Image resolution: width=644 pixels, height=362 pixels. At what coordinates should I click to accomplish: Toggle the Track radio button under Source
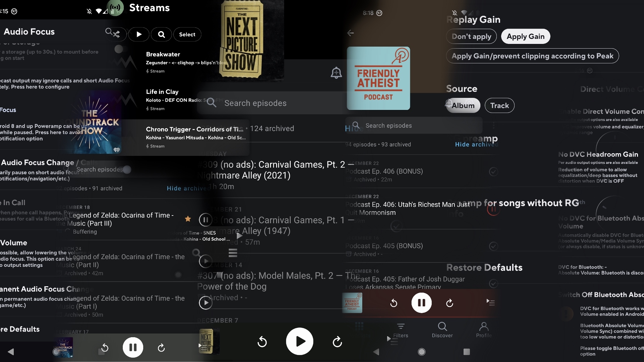[x=498, y=105]
